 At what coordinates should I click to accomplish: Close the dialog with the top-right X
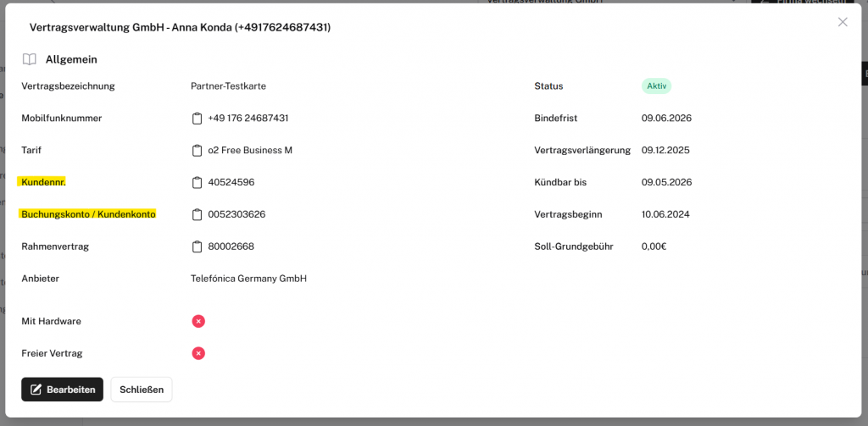pos(843,22)
